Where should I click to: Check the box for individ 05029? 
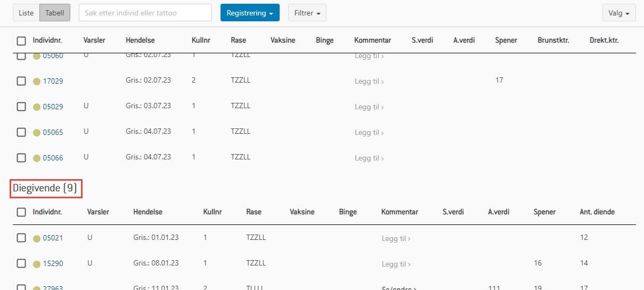click(x=21, y=107)
